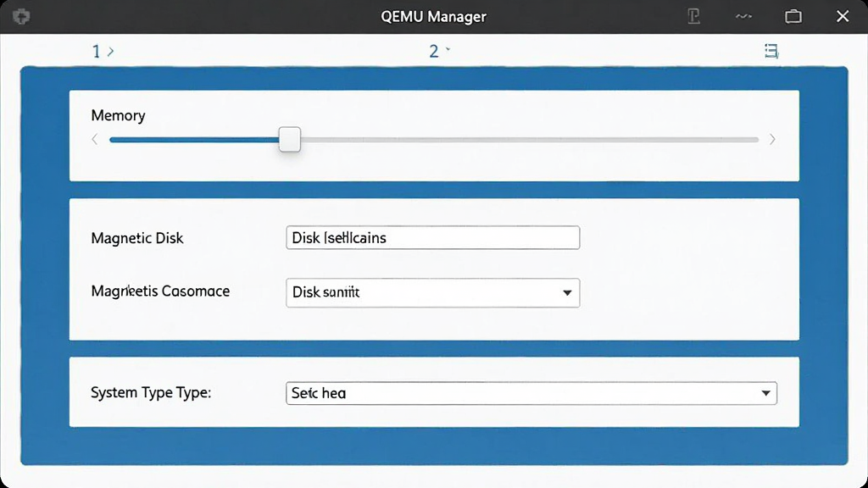This screenshot has width=868, height=488.
Task: Decrease memory with the left arrow
Action: point(95,140)
